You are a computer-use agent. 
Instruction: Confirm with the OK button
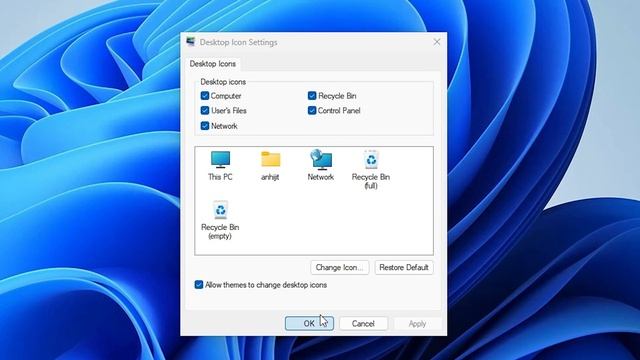(x=309, y=324)
